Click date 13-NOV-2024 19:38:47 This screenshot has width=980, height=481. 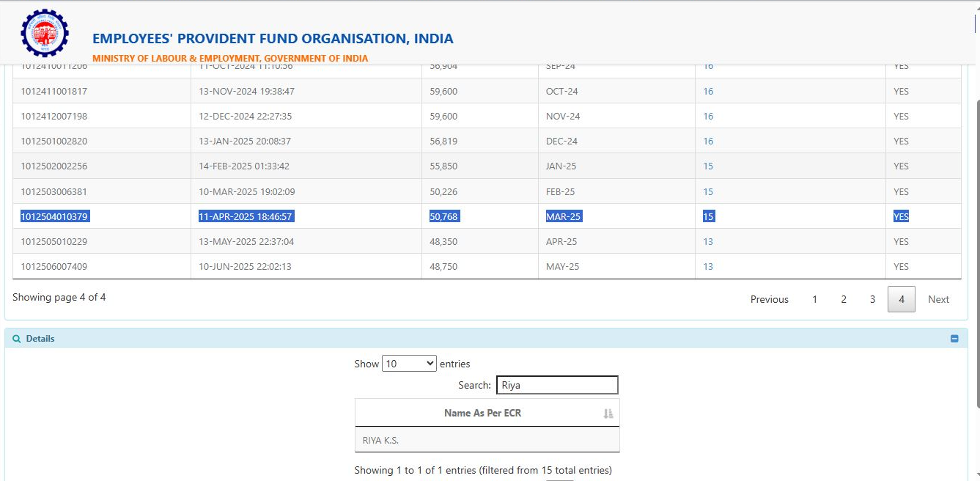[x=246, y=92]
